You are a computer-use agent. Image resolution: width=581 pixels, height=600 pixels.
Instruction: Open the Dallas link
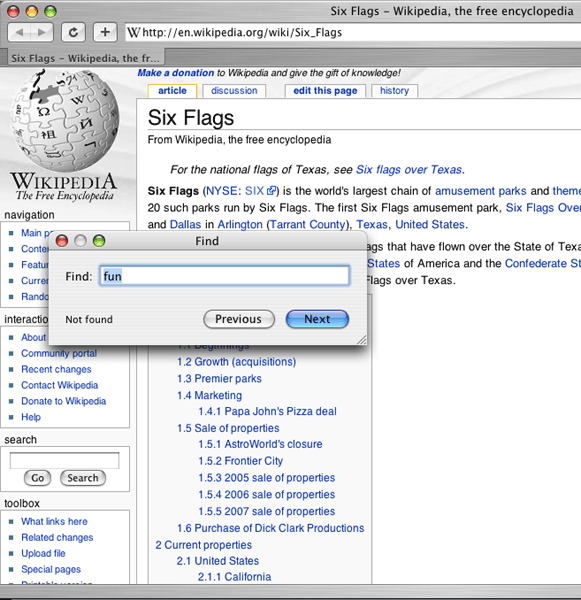[185, 225]
